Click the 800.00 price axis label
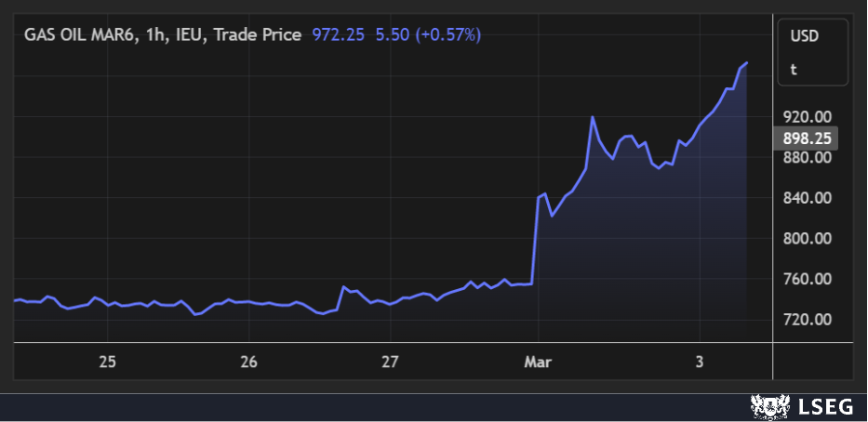 (808, 238)
